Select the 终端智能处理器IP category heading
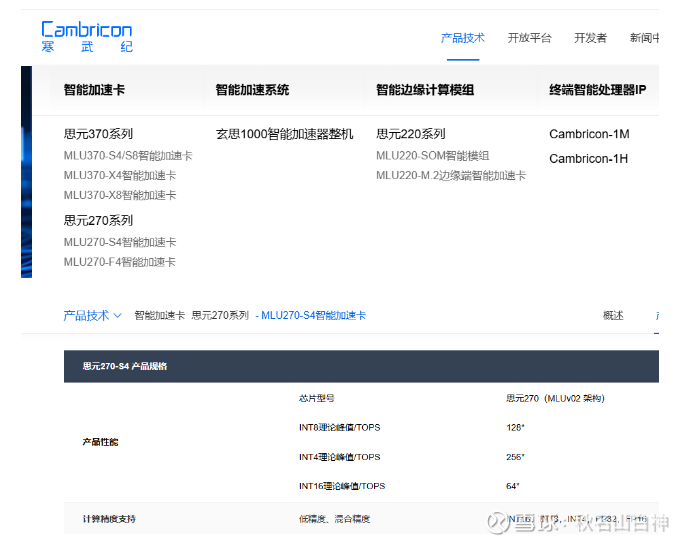The image size is (689, 544). [x=598, y=90]
